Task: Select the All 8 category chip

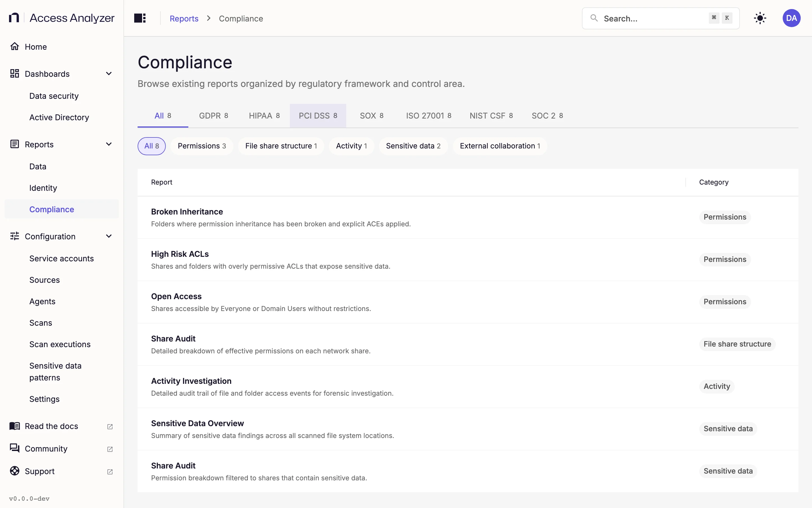Action: pos(152,146)
